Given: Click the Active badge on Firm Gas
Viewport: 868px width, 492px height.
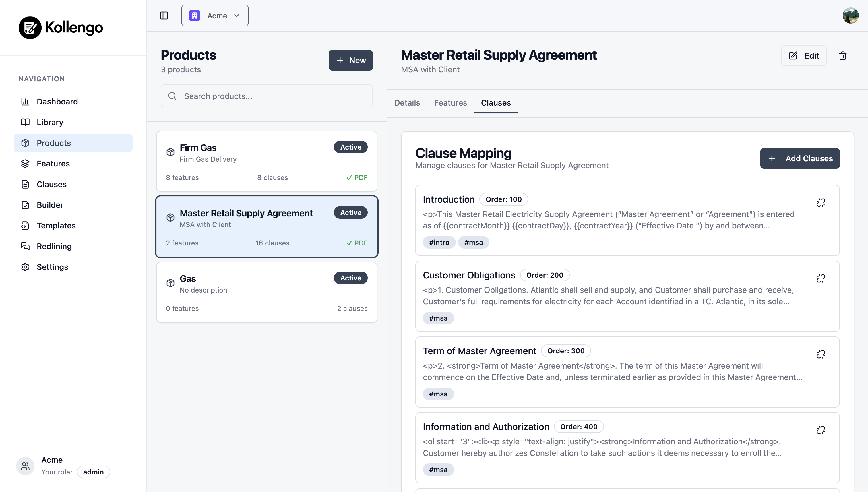Looking at the screenshot, I should point(350,147).
